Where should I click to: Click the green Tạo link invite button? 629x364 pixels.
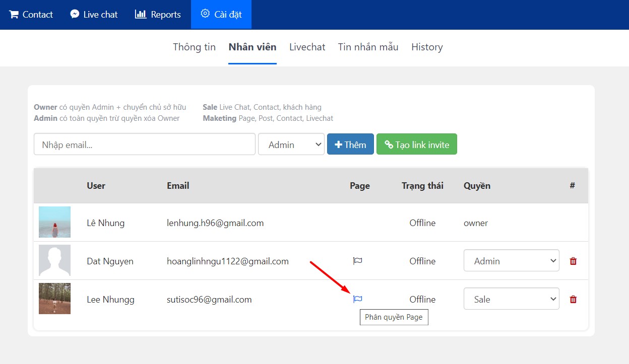(416, 144)
